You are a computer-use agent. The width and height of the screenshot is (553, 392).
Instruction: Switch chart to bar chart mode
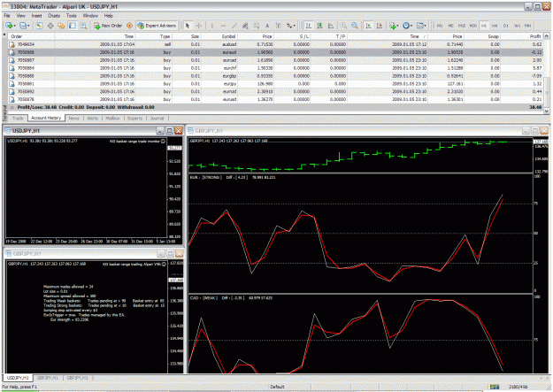point(309,26)
